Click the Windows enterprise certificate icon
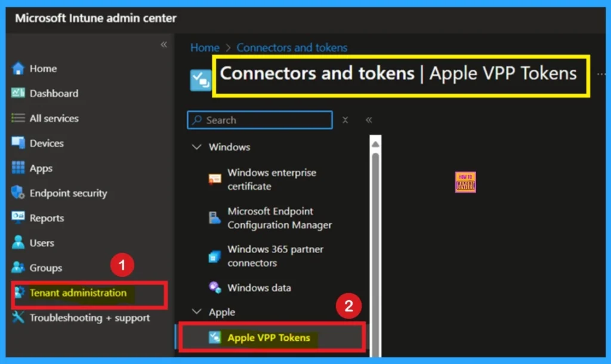Viewport: 611px width, 364px height. (215, 179)
